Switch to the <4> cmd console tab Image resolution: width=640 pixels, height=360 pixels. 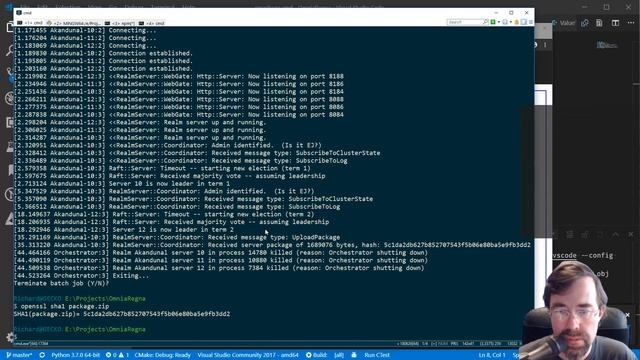pos(151,23)
